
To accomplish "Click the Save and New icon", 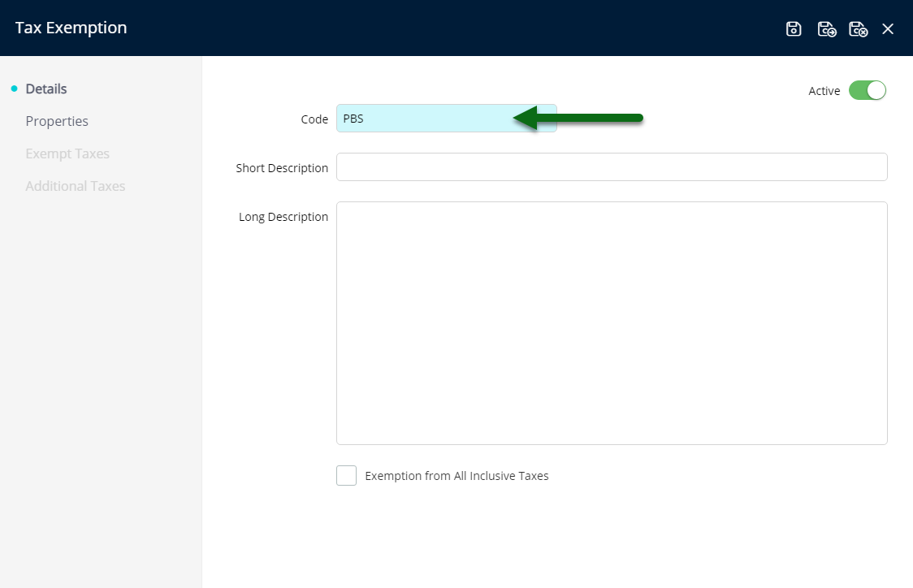I will [827, 28].
